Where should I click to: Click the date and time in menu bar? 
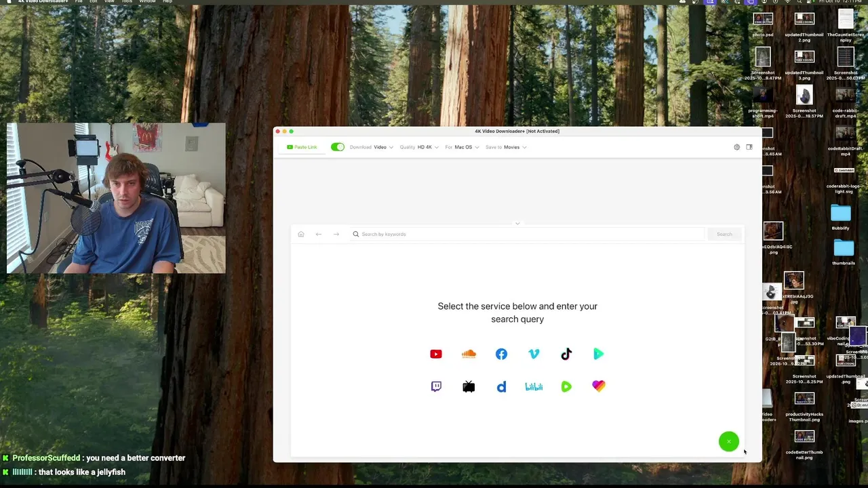pyautogui.click(x=841, y=1)
